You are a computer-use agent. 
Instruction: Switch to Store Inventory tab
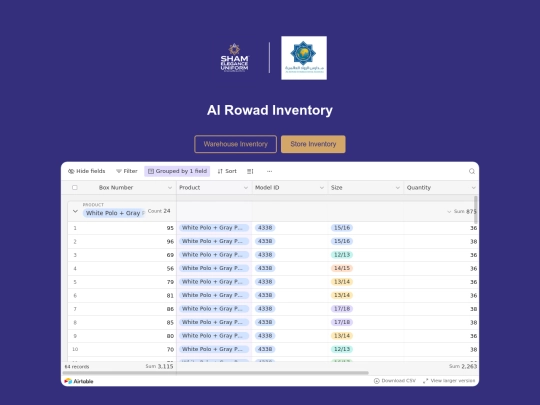[313, 144]
